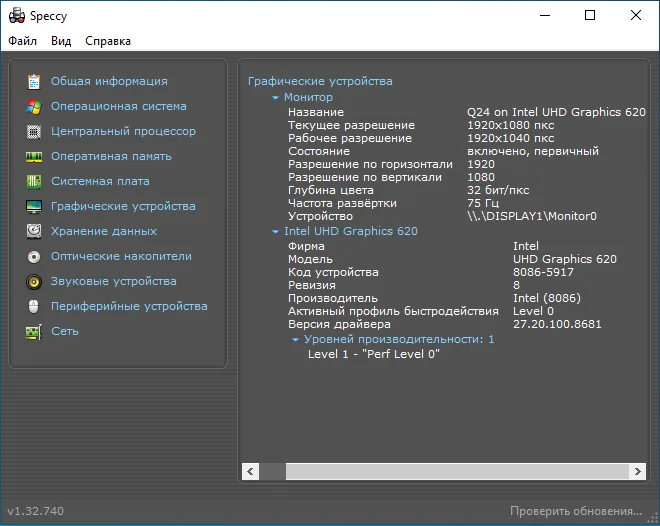Viewport: 660px width, 526px height.
Task: Go to Операционная система section
Action: tap(119, 106)
